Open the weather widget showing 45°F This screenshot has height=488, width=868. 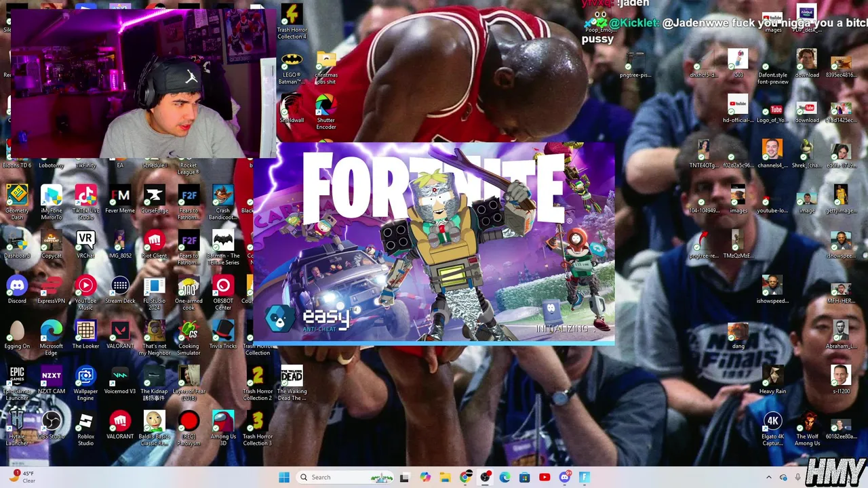(x=22, y=477)
